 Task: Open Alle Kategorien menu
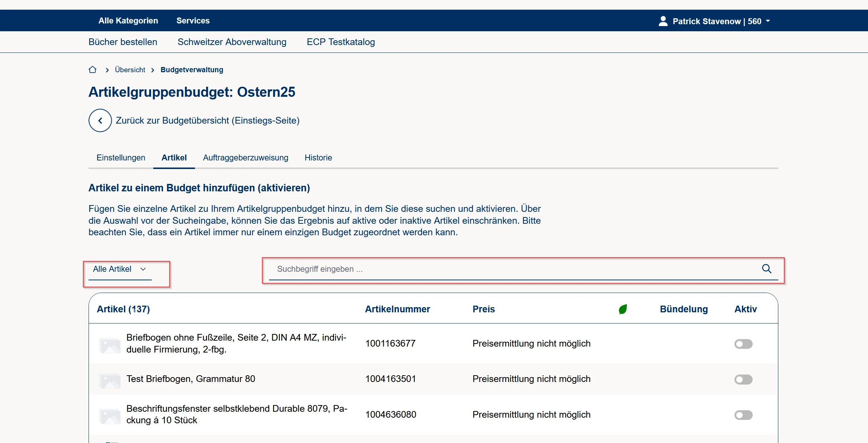[128, 20]
